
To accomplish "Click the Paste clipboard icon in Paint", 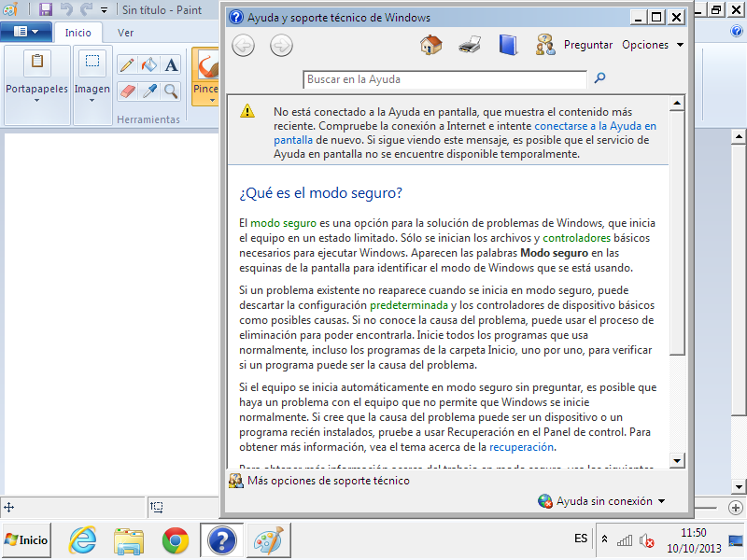I will pos(37,62).
